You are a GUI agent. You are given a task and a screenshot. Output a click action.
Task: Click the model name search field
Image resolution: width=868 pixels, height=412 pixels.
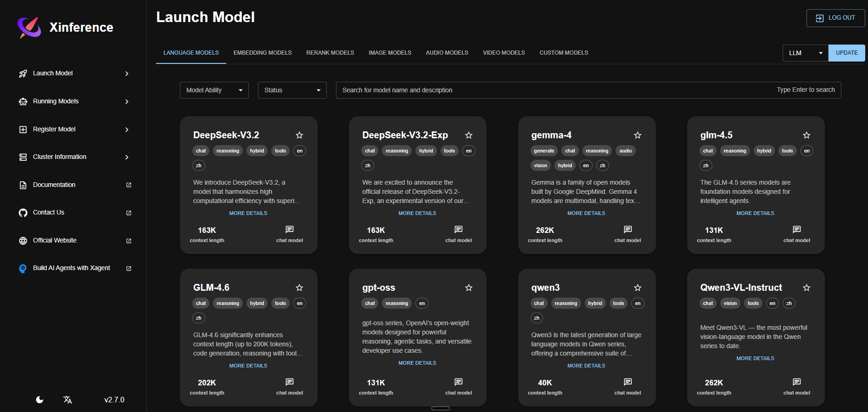(x=588, y=90)
